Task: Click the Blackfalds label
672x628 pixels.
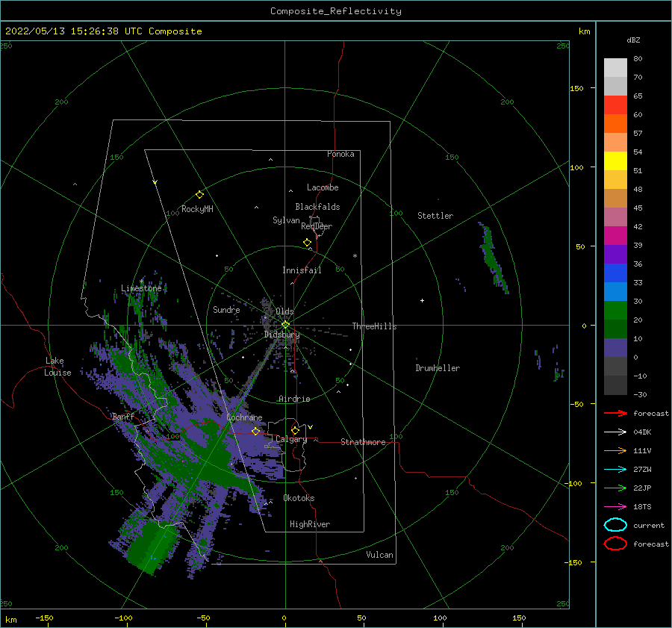Action: pos(317,207)
